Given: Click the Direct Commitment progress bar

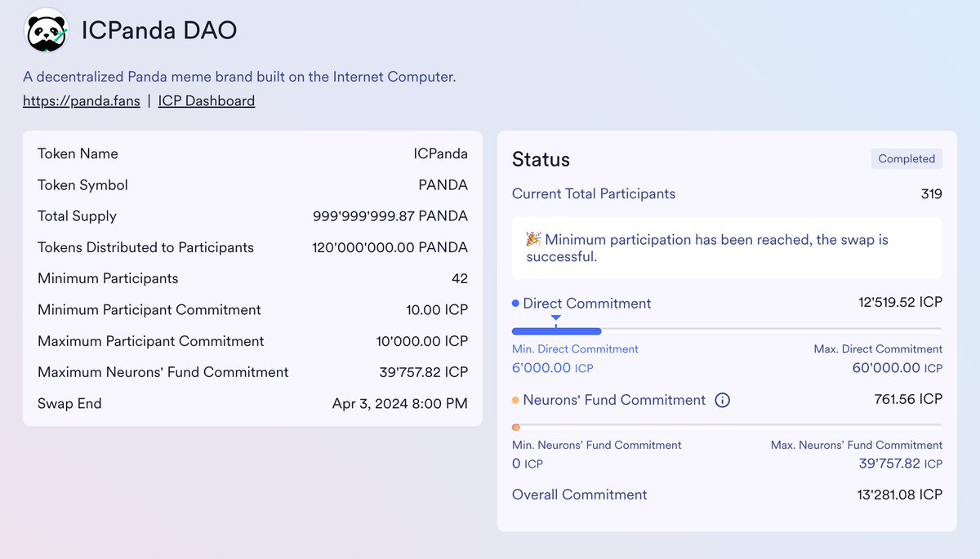Looking at the screenshot, I should pos(727,331).
